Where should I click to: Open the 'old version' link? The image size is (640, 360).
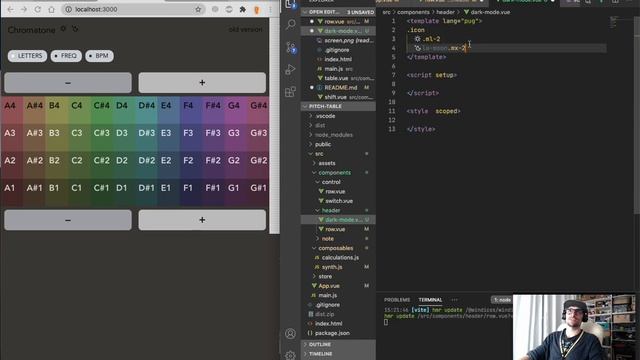(x=245, y=29)
